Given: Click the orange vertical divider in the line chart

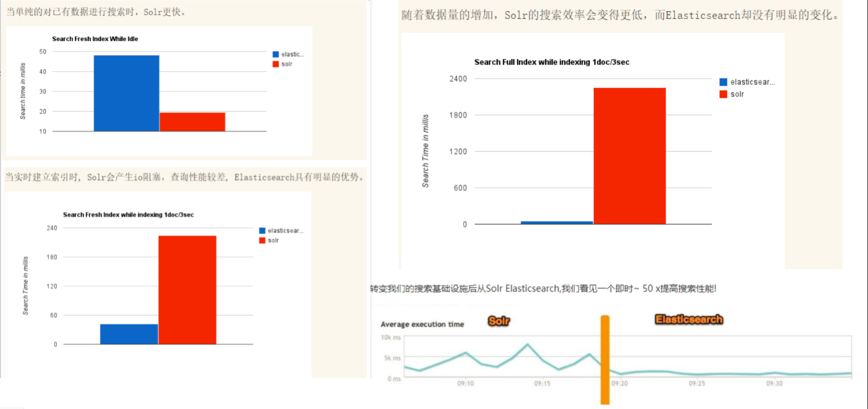Looking at the screenshot, I should coord(605,359).
